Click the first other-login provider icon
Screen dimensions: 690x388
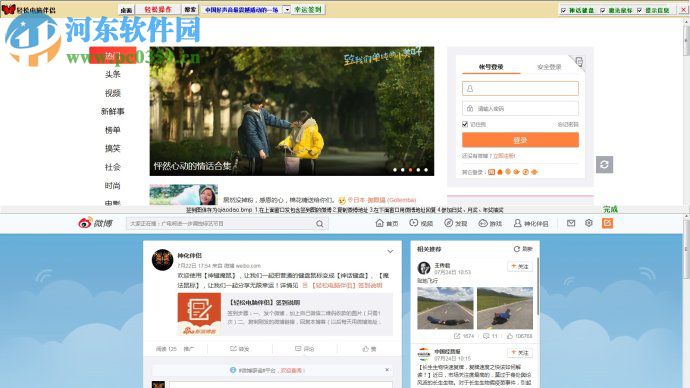click(x=492, y=172)
